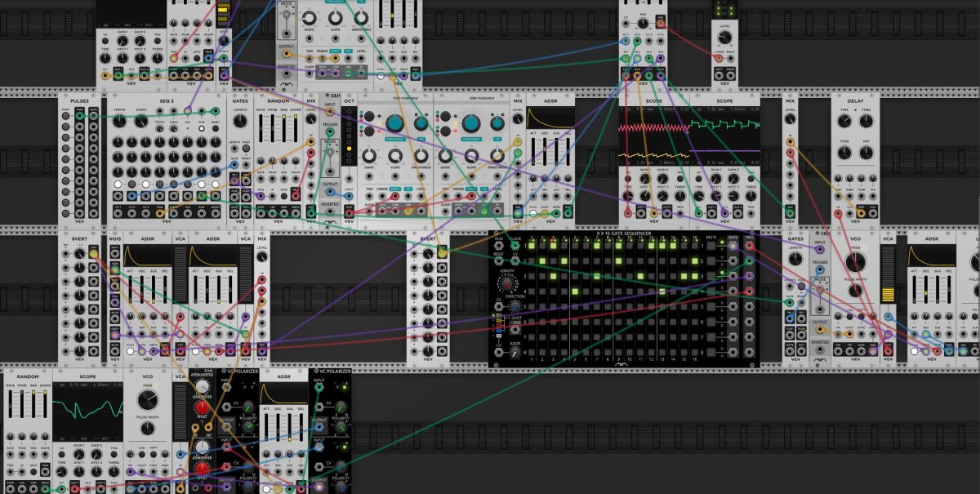Toggle row 2 step 2 in gate sequencer
The height and width of the screenshot is (494, 980).
pyautogui.click(x=542, y=261)
